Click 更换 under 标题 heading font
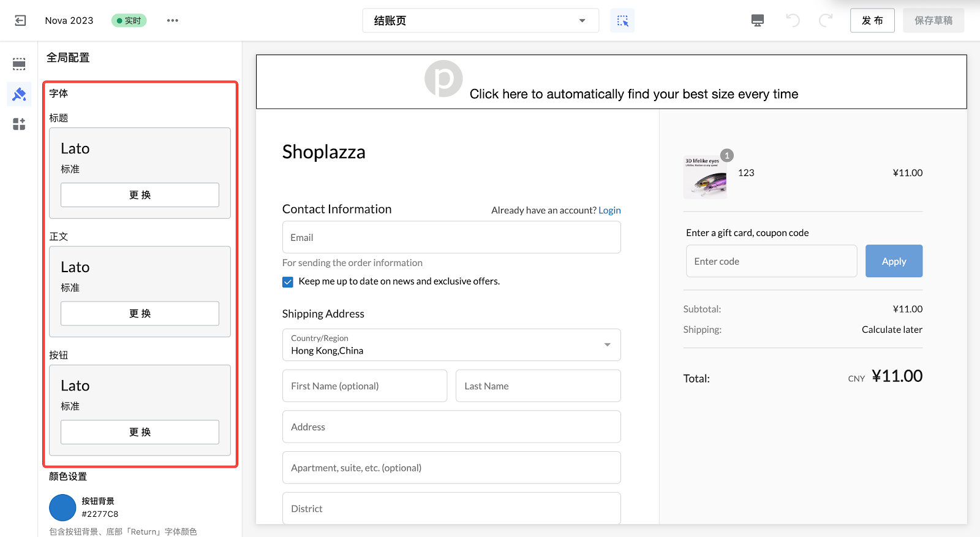 point(140,195)
